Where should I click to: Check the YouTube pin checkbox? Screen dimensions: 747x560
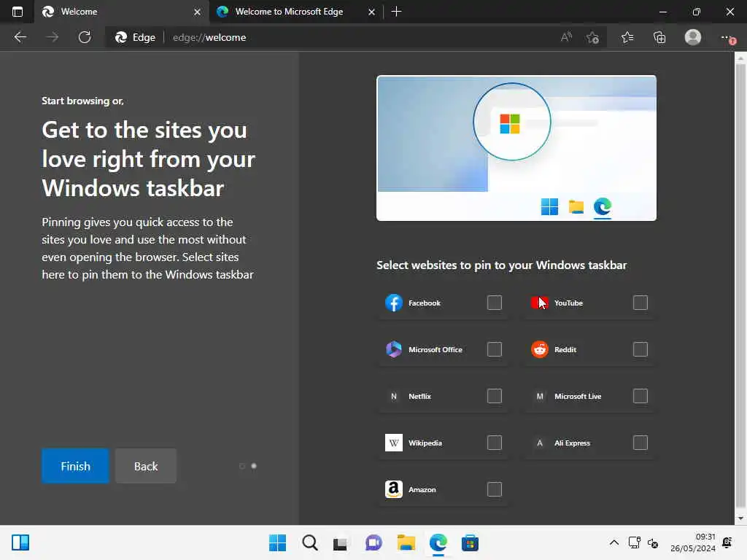pos(640,303)
